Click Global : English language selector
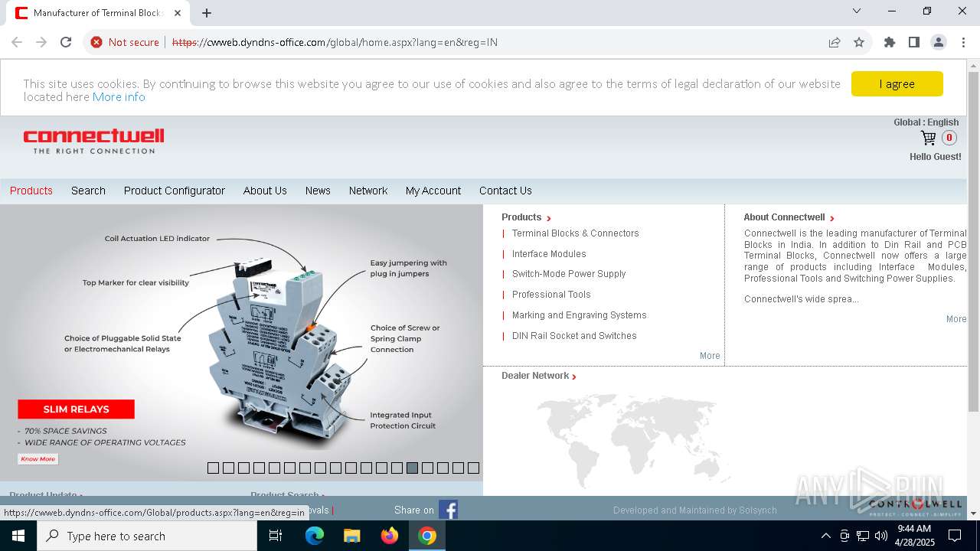Image resolution: width=980 pixels, height=551 pixels. [926, 122]
